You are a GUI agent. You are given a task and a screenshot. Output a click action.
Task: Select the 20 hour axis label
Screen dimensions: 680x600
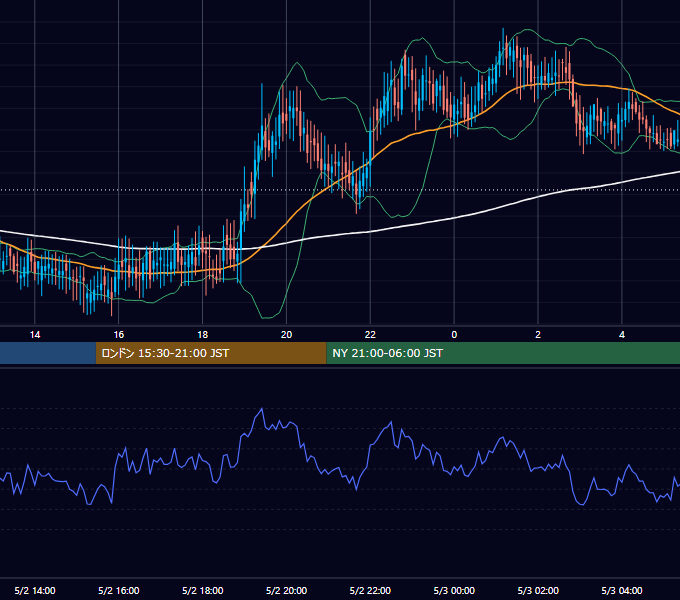286,335
